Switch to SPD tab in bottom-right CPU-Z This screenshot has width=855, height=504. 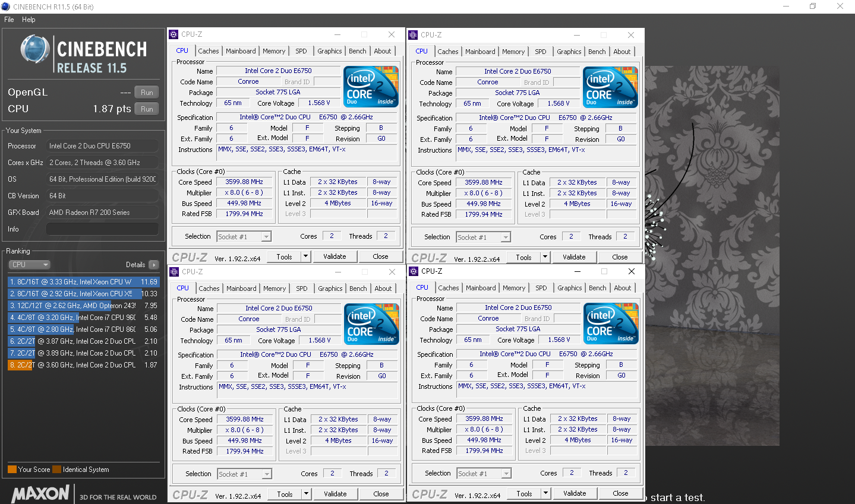pos(541,288)
